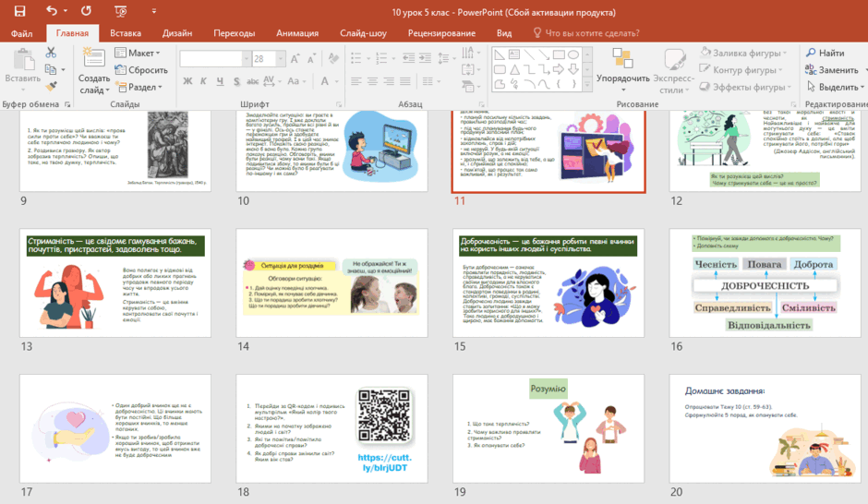Start slideshow from beginning icon in quick access

[x=120, y=11]
